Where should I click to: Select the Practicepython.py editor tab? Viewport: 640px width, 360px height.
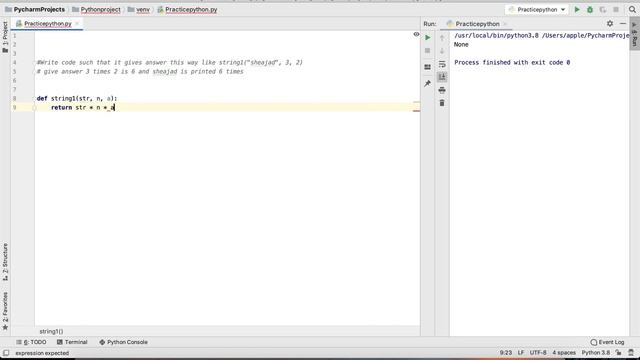47,24
